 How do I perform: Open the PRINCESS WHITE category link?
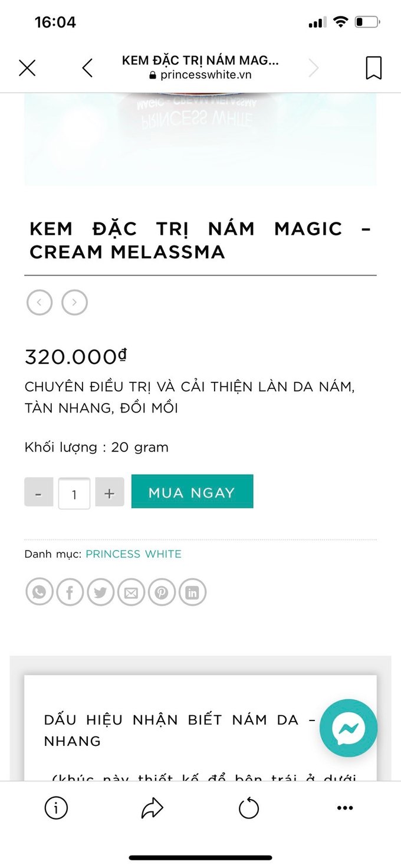coord(134,554)
